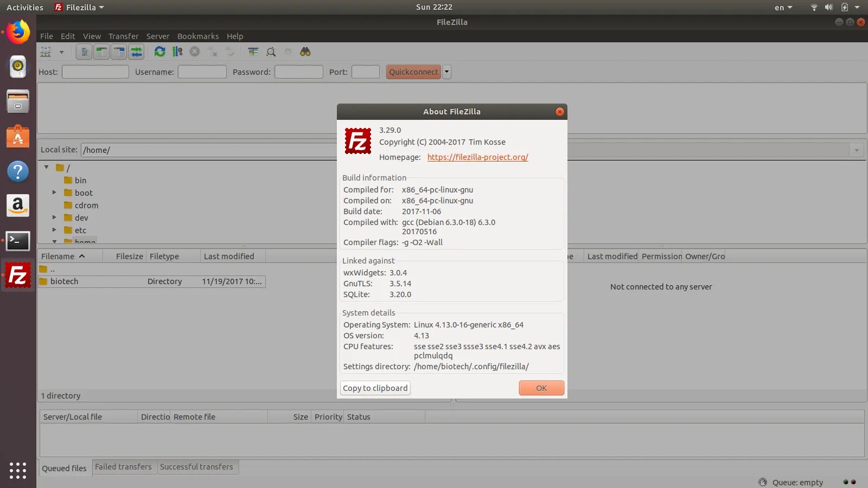
Task: Open the Bookmarks menu
Action: point(198,36)
